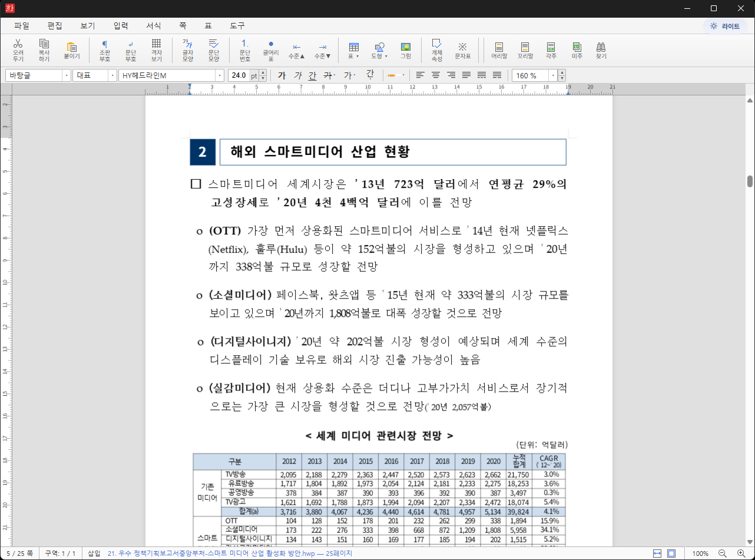
Task: Open the 쪽 menu
Action: [183, 26]
